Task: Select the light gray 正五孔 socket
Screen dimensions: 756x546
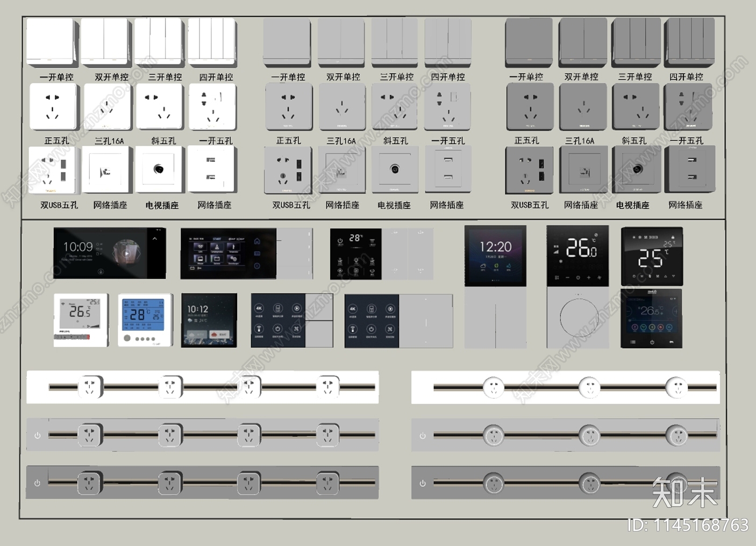Action: 288,107
